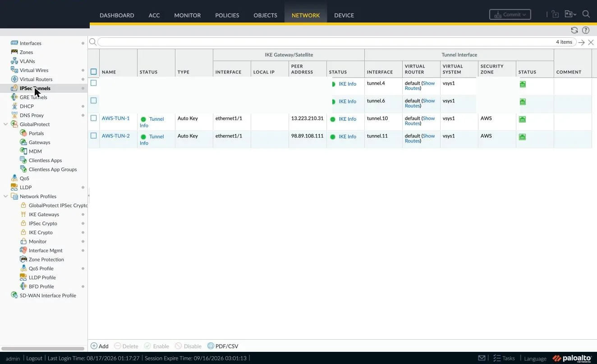Image resolution: width=597 pixels, height=364 pixels.
Task: Open the OBJECTS tab
Action: point(266,15)
